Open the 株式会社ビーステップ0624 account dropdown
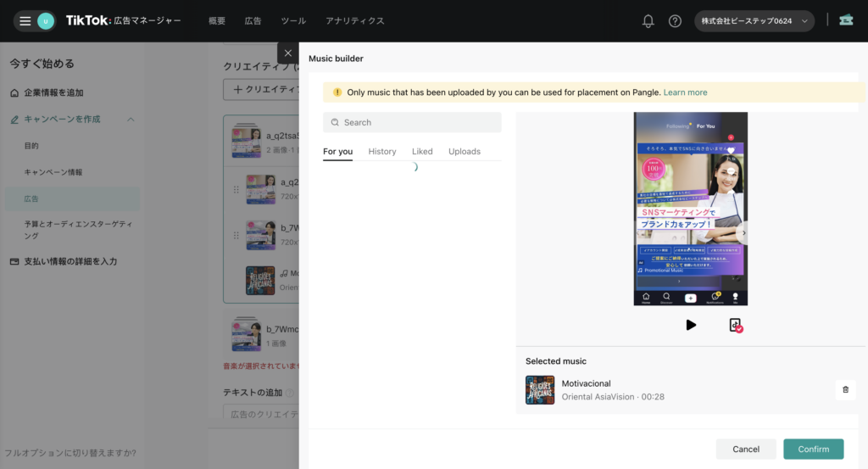 tap(754, 21)
